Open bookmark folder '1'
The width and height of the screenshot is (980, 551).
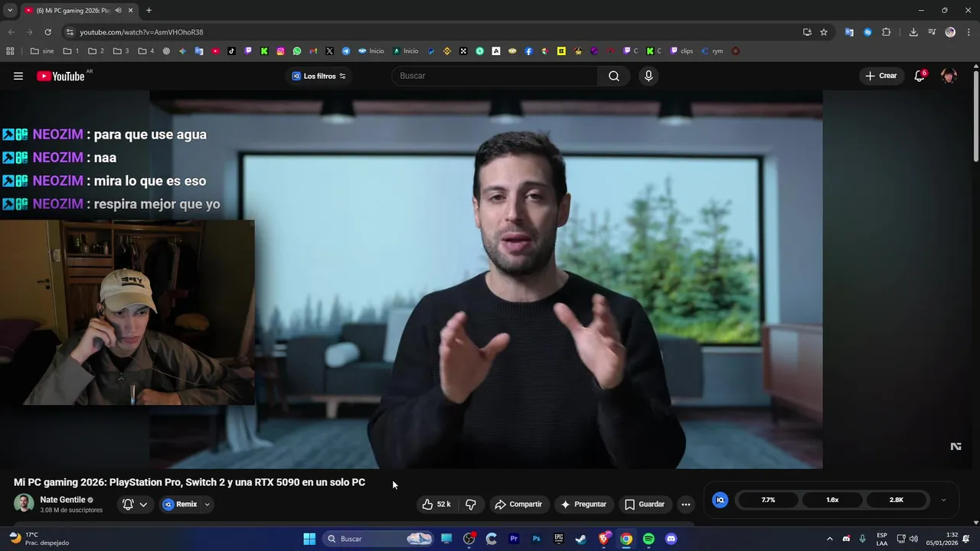coord(71,51)
